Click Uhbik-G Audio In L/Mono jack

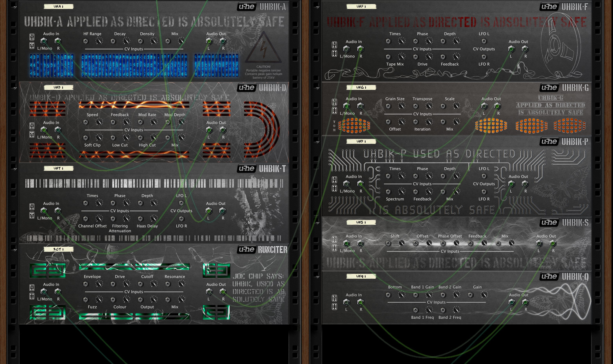(x=346, y=106)
